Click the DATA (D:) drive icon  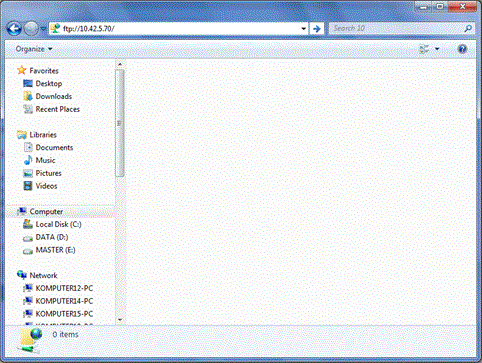28,238
